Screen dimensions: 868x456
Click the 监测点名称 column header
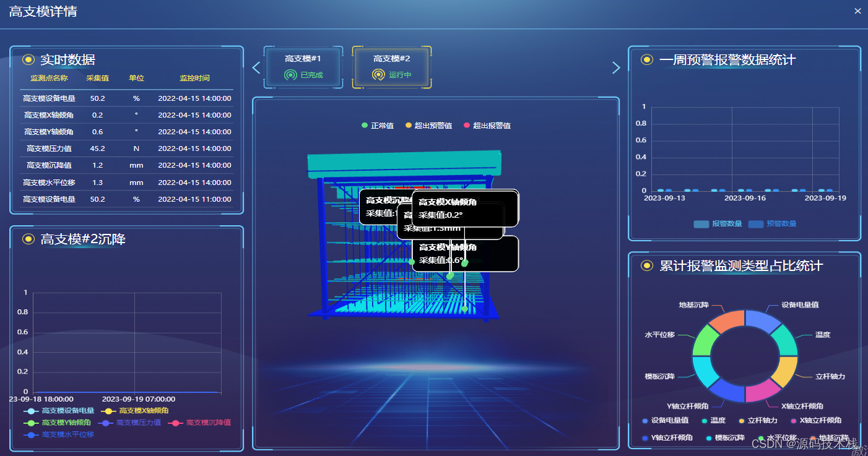click(49, 79)
